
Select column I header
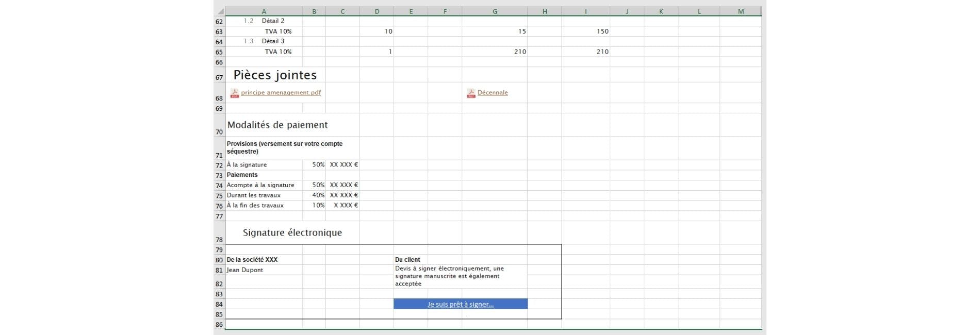pyautogui.click(x=585, y=11)
